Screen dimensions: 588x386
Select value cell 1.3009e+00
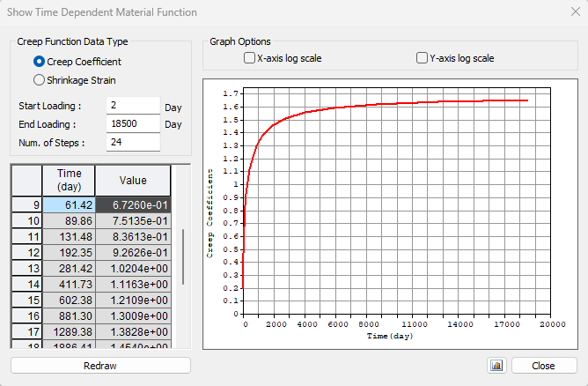click(x=134, y=315)
